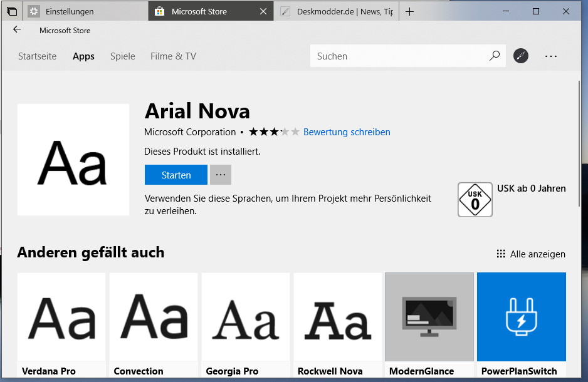The width and height of the screenshot is (588, 382).
Task: Open the tab overview icon in title bar
Action: point(11,11)
